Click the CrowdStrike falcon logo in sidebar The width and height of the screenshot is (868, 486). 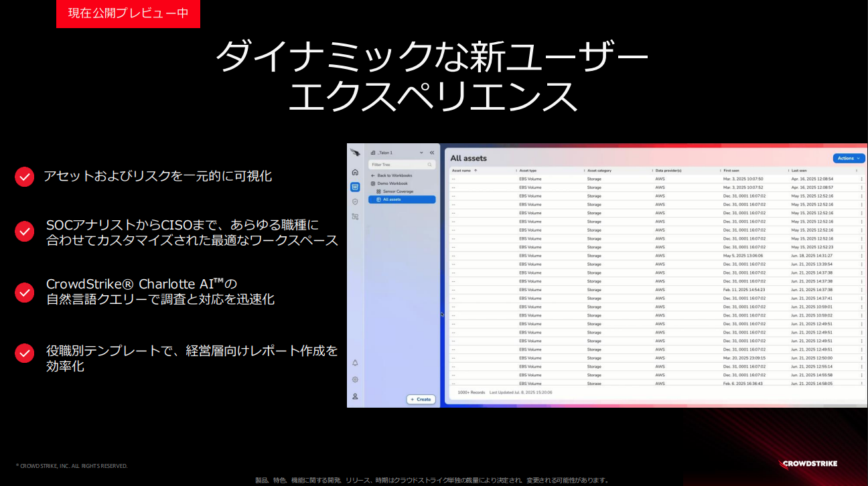pyautogui.click(x=355, y=153)
